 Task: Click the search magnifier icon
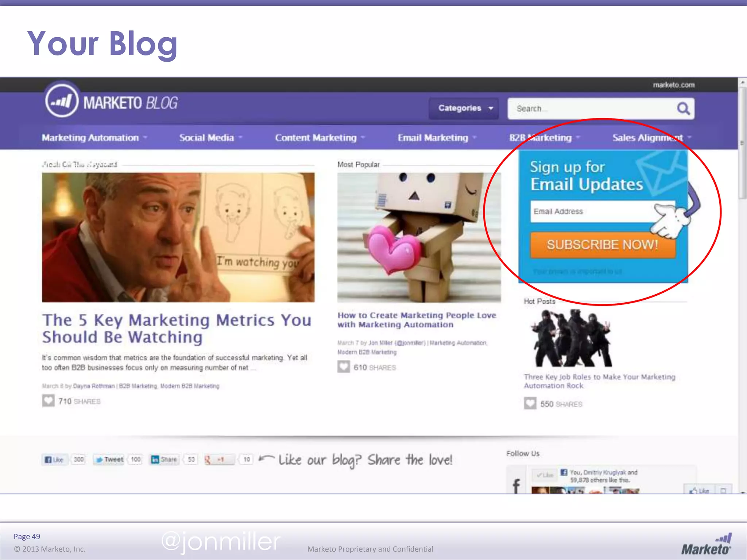683,109
